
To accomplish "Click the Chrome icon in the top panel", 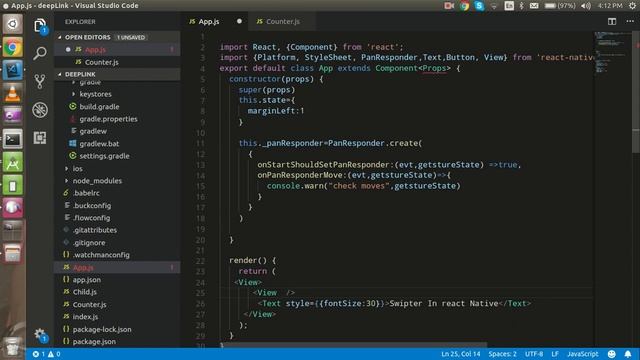I will (x=464, y=6).
